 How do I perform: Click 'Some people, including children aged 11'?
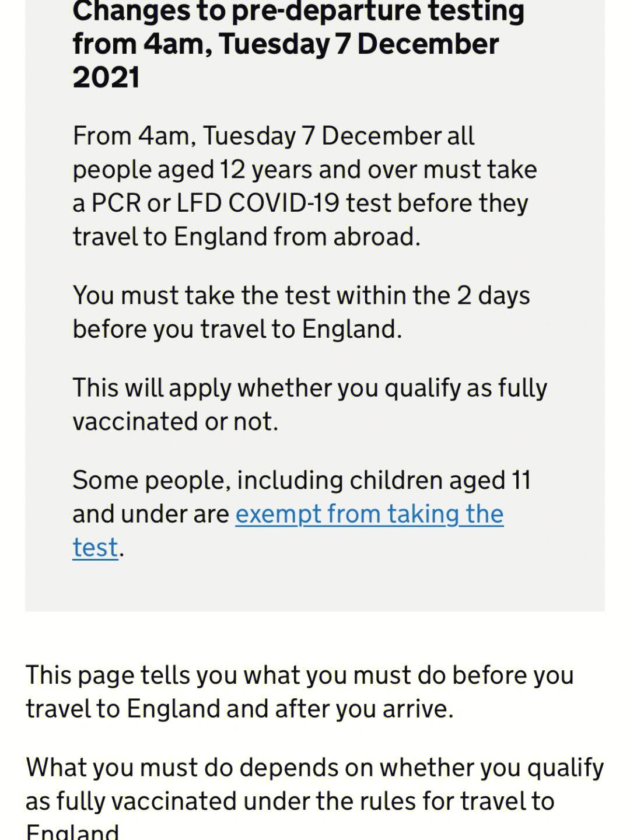click(x=302, y=481)
